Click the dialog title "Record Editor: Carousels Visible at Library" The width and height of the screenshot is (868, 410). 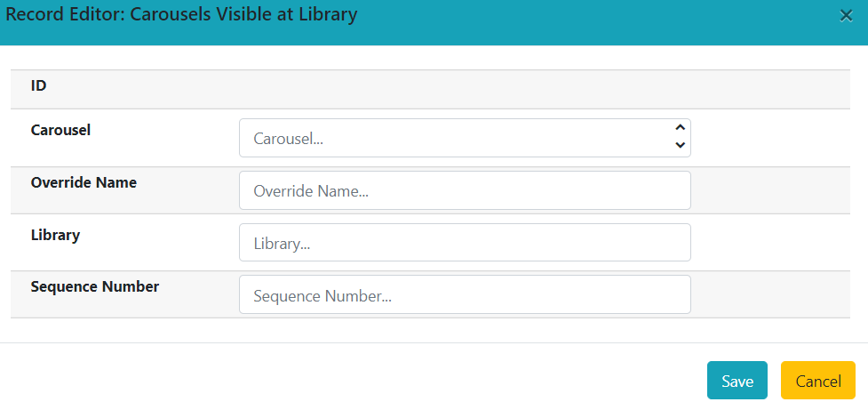[x=181, y=14]
